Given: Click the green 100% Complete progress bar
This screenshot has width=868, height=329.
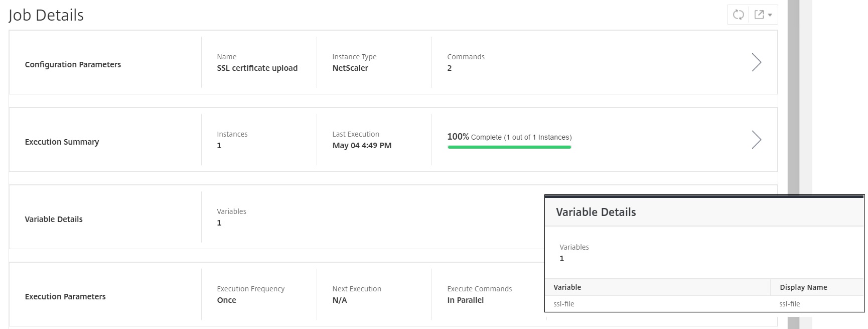Looking at the screenshot, I should click(509, 147).
